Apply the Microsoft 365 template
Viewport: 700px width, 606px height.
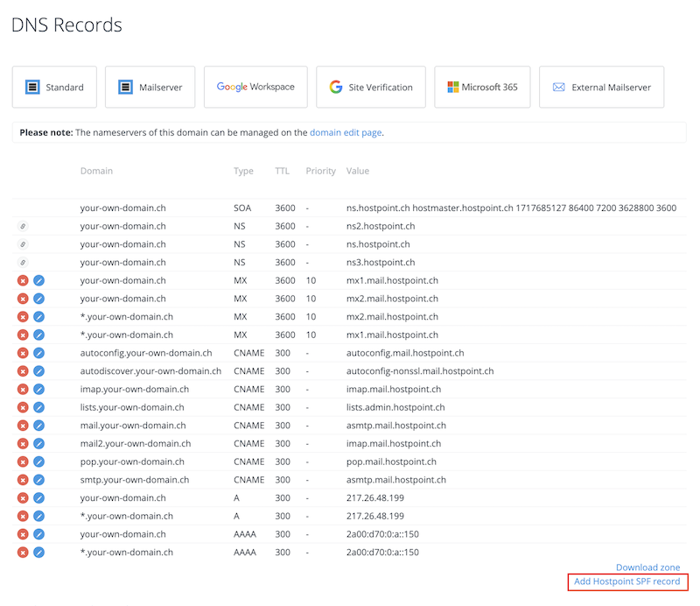483,88
